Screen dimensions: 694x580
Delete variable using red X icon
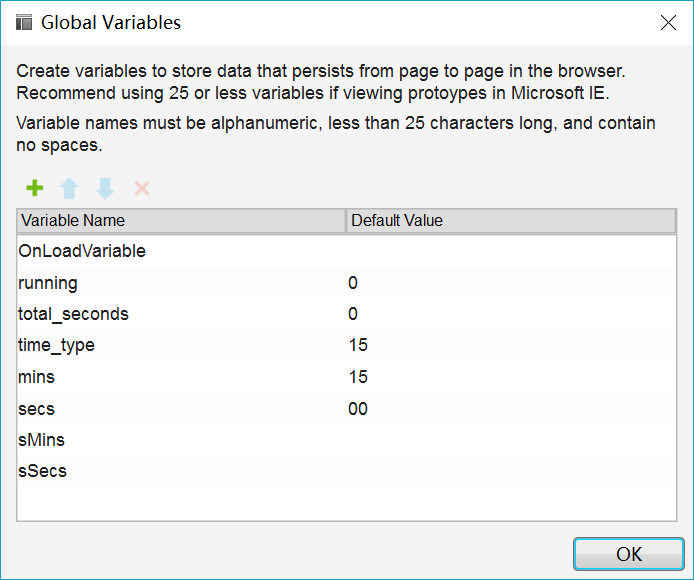coord(142,189)
